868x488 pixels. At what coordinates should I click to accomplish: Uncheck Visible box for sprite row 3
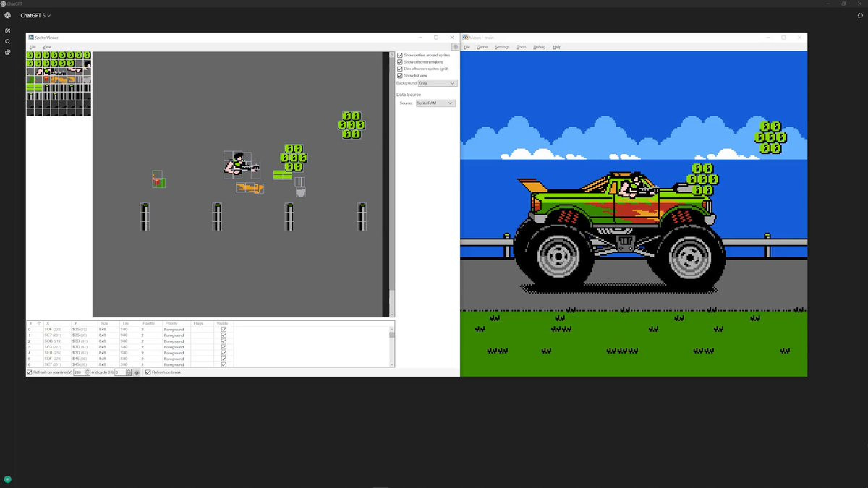[224, 347]
